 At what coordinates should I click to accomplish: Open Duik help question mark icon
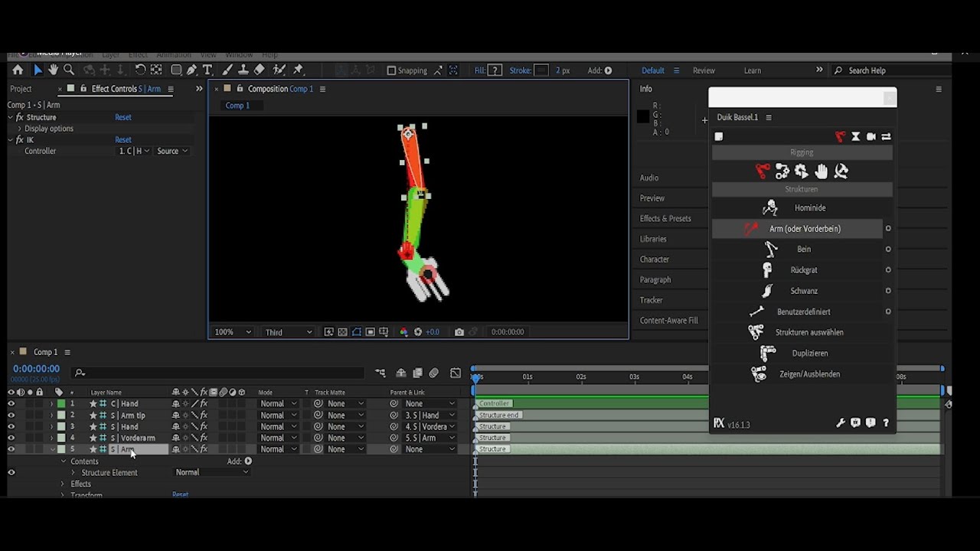click(x=886, y=423)
